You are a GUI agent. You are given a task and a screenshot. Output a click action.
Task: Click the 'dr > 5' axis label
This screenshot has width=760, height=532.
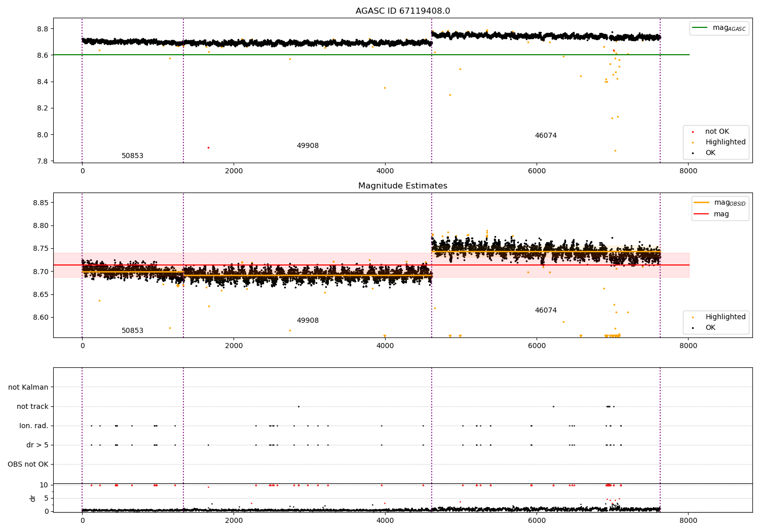[x=37, y=445]
